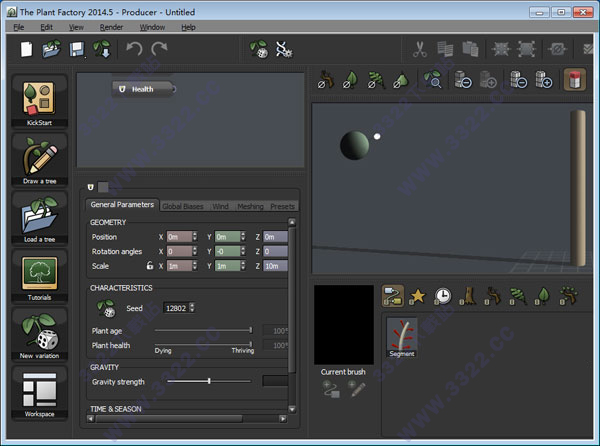Image resolution: width=600 pixels, height=446 pixels.
Task: Select the clock recent brushes category
Action: (x=442, y=296)
